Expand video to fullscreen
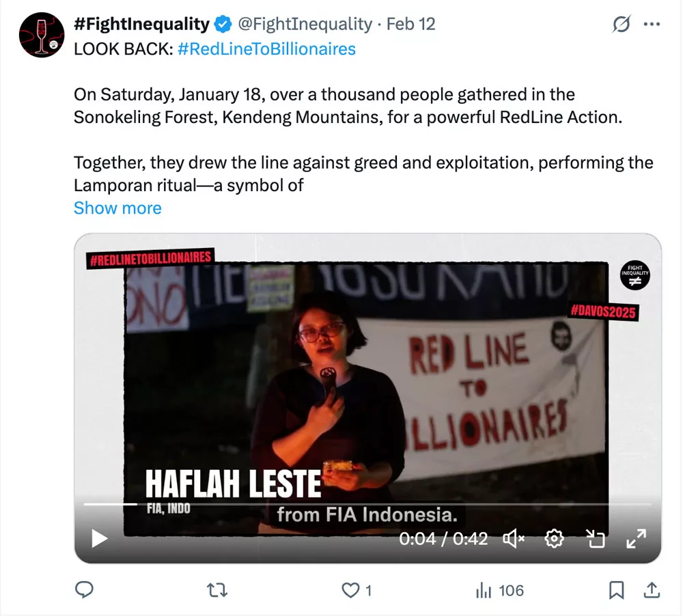The height and width of the screenshot is (616, 683). pos(636,539)
